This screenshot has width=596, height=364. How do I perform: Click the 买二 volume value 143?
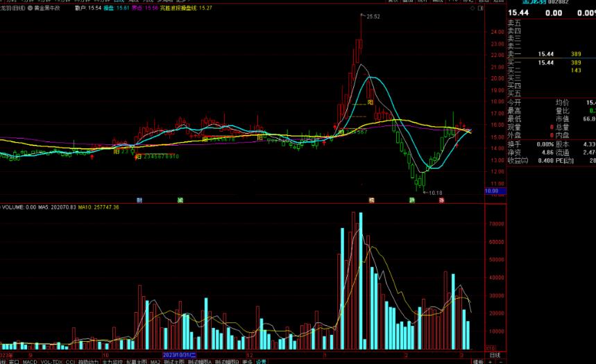(576, 70)
